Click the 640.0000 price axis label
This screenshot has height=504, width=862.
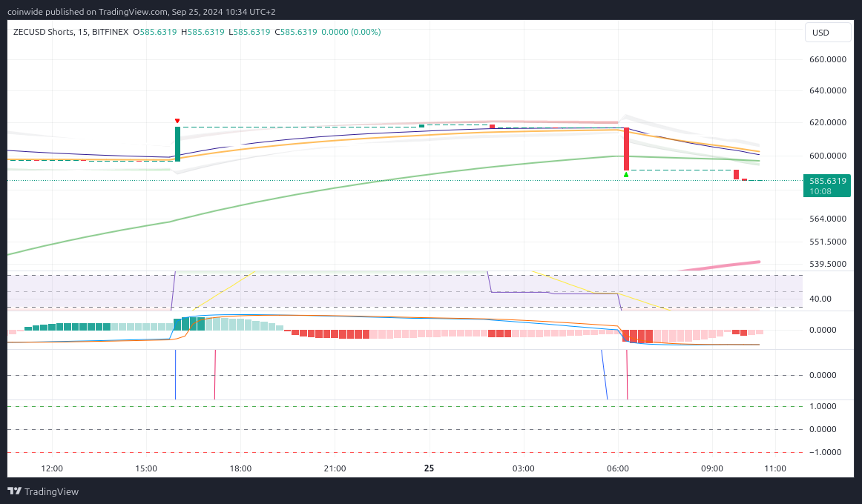[827, 90]
